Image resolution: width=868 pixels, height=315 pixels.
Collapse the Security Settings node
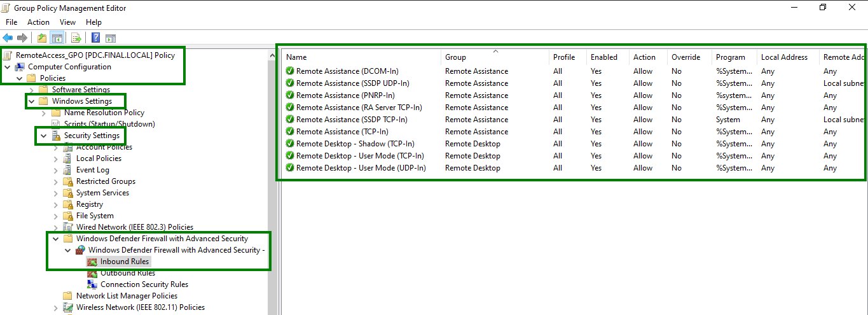tap(43, 136)
